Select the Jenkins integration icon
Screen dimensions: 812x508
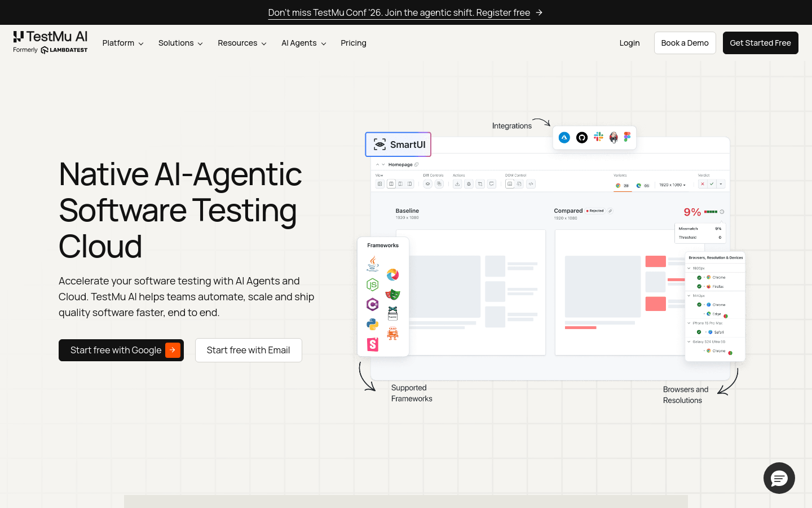[x=614, y=137]
